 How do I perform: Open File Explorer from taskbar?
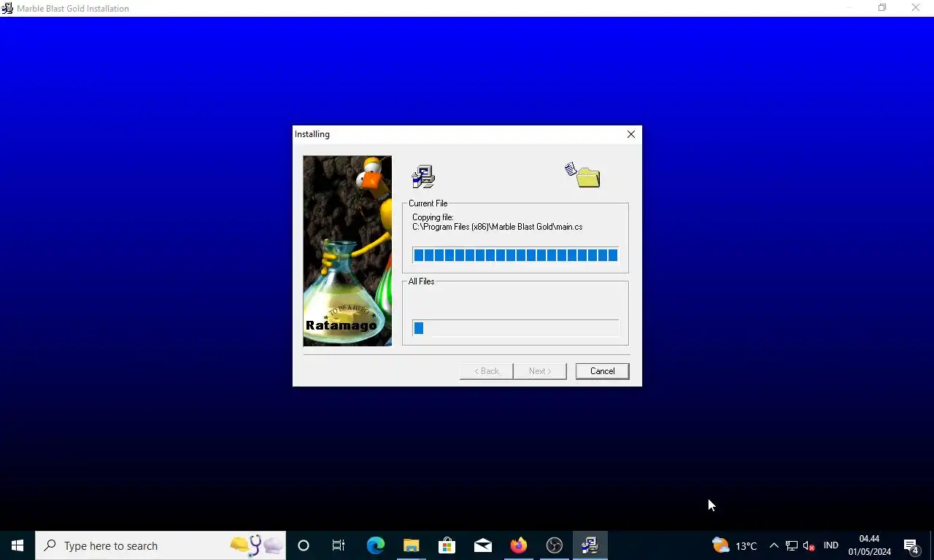tap(411, 545)
